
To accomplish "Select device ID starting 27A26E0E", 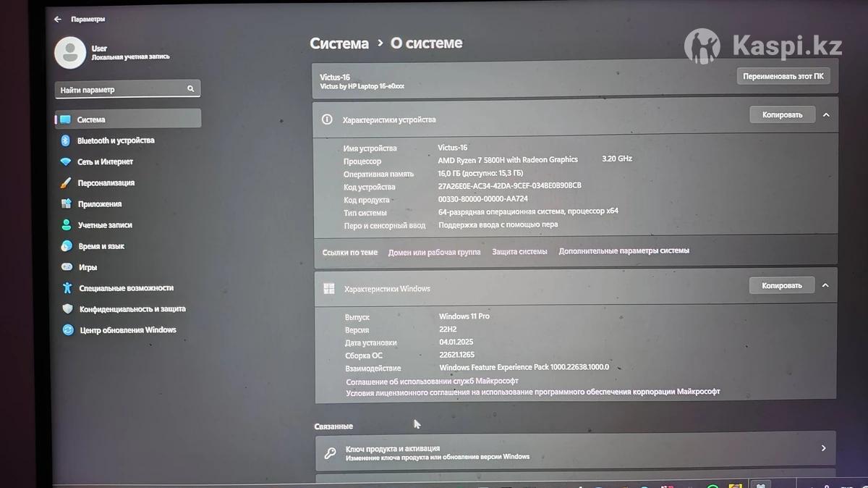I will (510, 185).
